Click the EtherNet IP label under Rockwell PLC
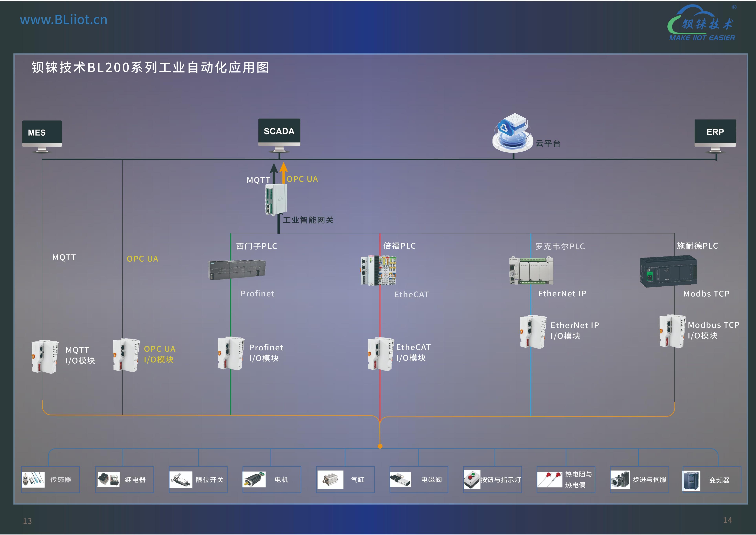 point(562,294)
